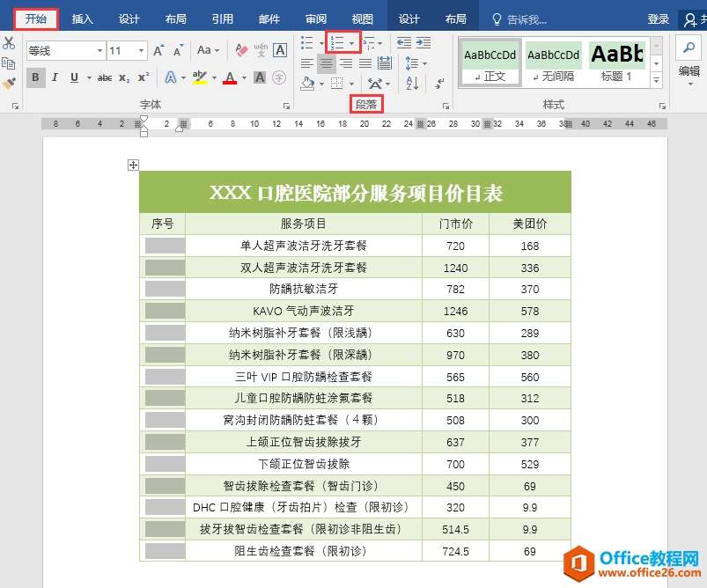The width and height of the screenshot is (707, 588).
Task: Switch to the 视图 View tab
Action: (x=363, y=19)
